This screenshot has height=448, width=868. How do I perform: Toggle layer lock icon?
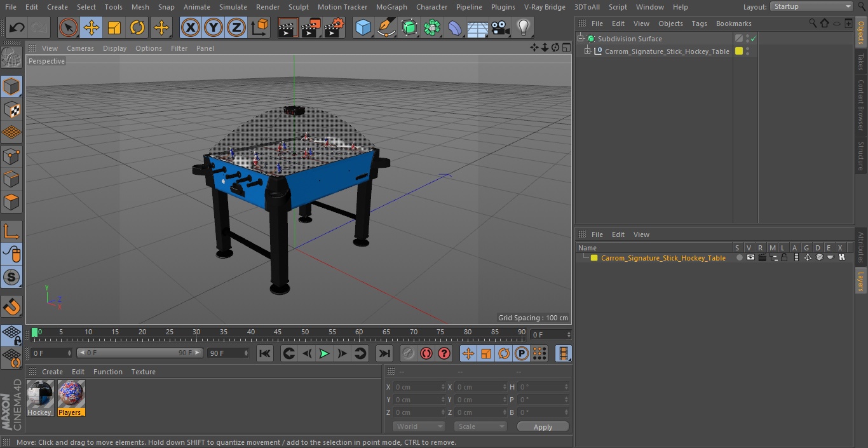tap(785, 257)
